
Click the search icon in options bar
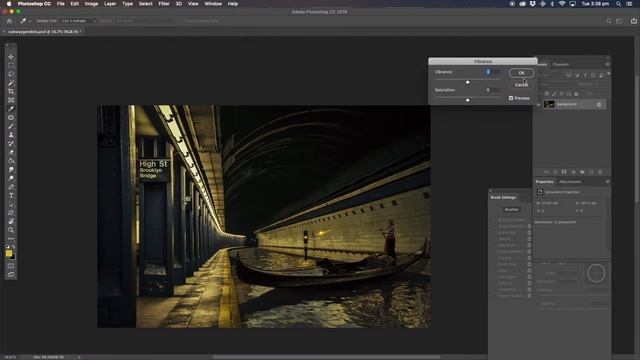coord(609,21)
